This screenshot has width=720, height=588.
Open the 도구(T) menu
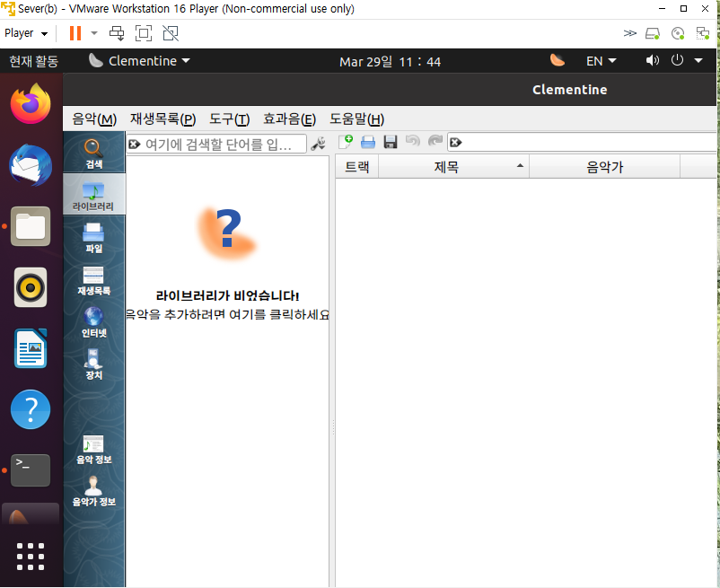click(x=229, y=119)
